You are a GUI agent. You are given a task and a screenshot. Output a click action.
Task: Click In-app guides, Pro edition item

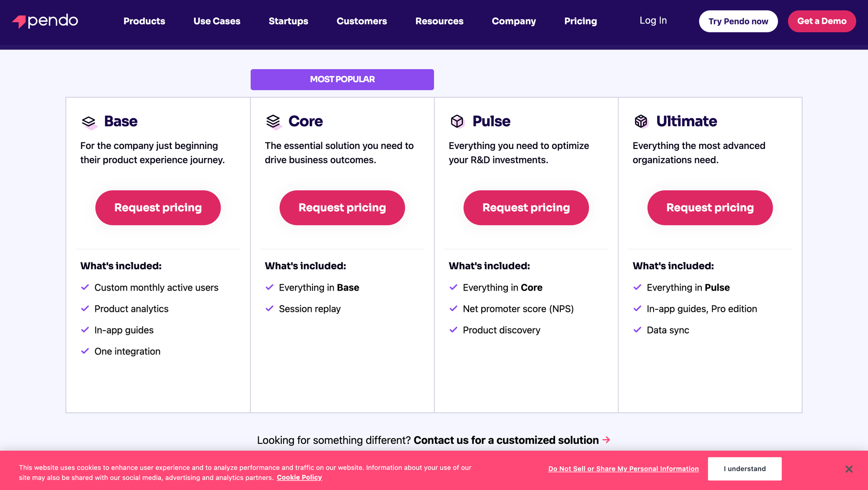tap(702, 309)
